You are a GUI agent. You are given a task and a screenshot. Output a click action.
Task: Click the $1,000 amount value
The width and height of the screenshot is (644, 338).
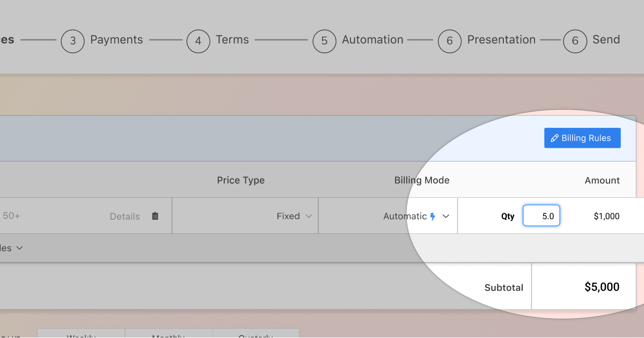click(606, 216)
